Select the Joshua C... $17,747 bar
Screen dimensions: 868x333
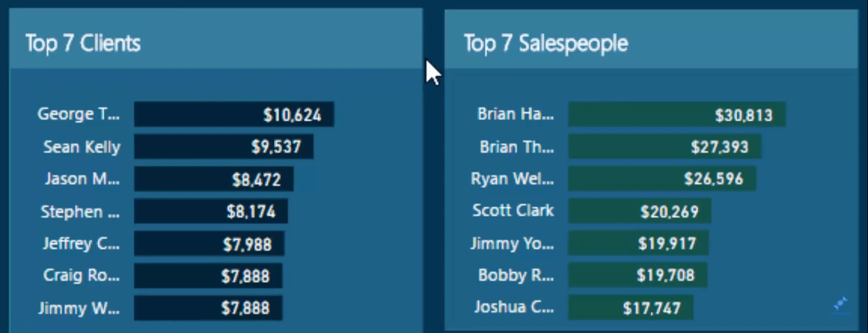click(x=630, y=308)
